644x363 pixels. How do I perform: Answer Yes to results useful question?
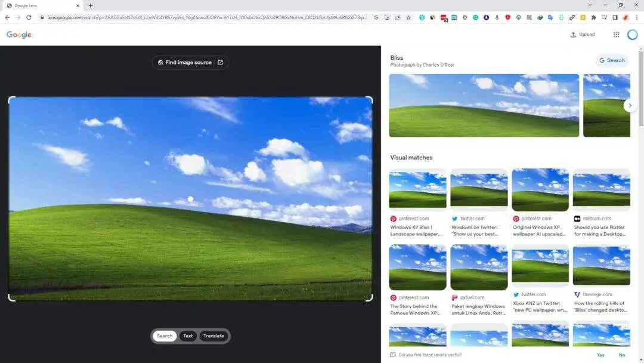[600, 355]
